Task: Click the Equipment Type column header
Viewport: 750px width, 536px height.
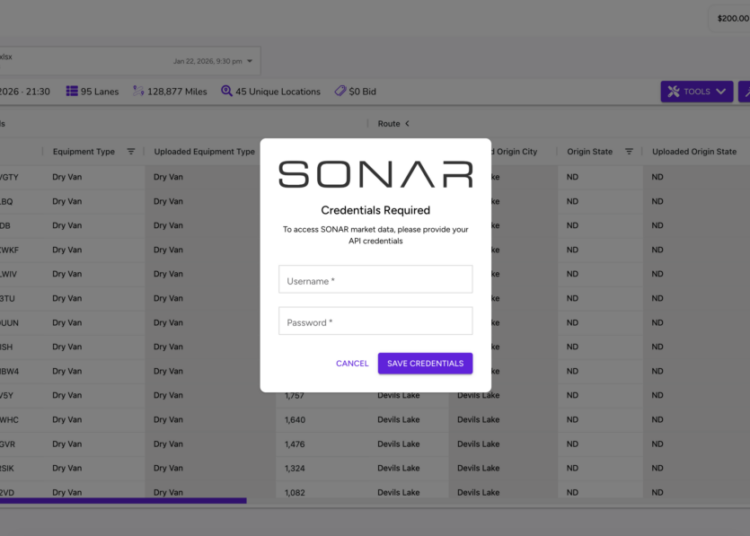Action: click(x=84, y=152)
